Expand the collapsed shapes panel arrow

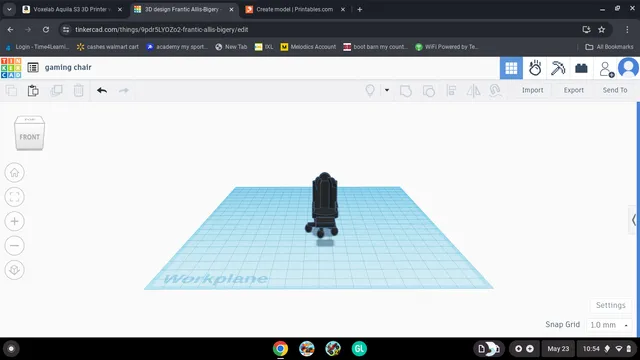tap(633, 220)
